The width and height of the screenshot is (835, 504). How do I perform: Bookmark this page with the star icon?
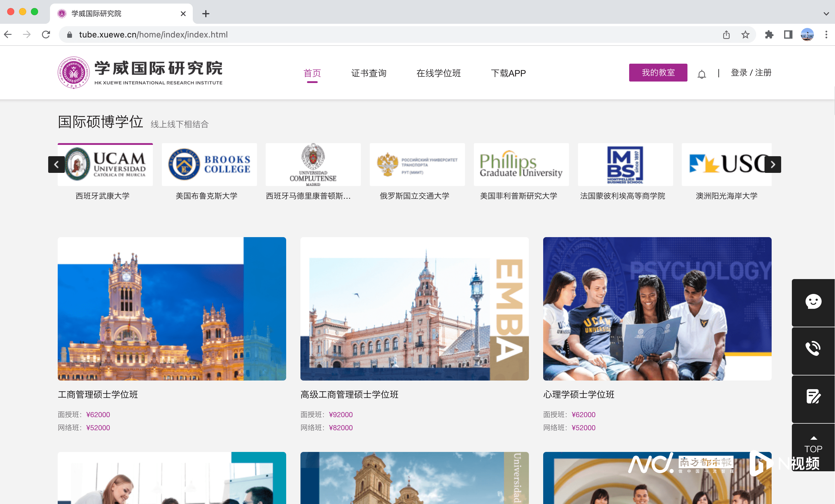pyautogui.click(x=745, y=35)
